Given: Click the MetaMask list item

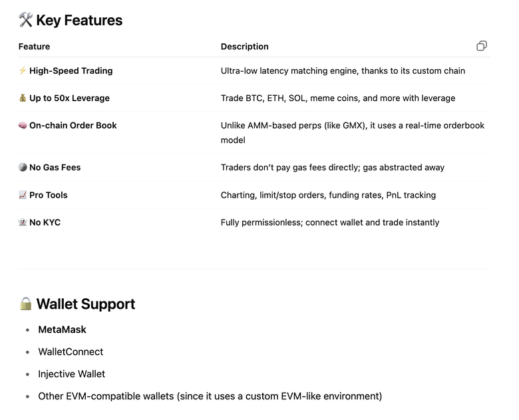Looking at the screenshot, I should [62, 329].
